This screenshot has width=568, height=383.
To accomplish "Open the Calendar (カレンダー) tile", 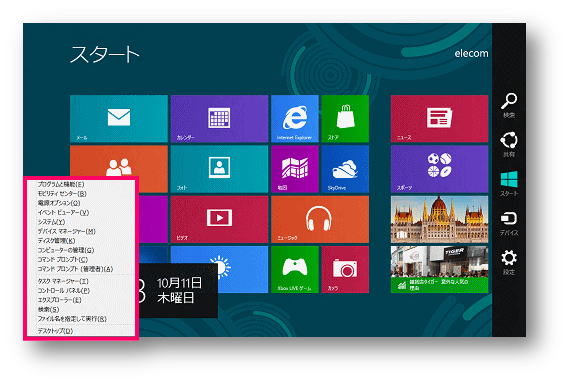I will [x=219, y=119].
